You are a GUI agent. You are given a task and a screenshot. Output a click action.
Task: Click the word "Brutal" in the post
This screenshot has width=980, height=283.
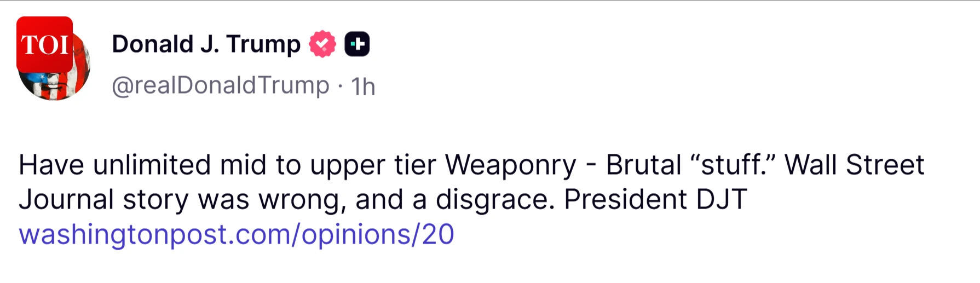643,165
